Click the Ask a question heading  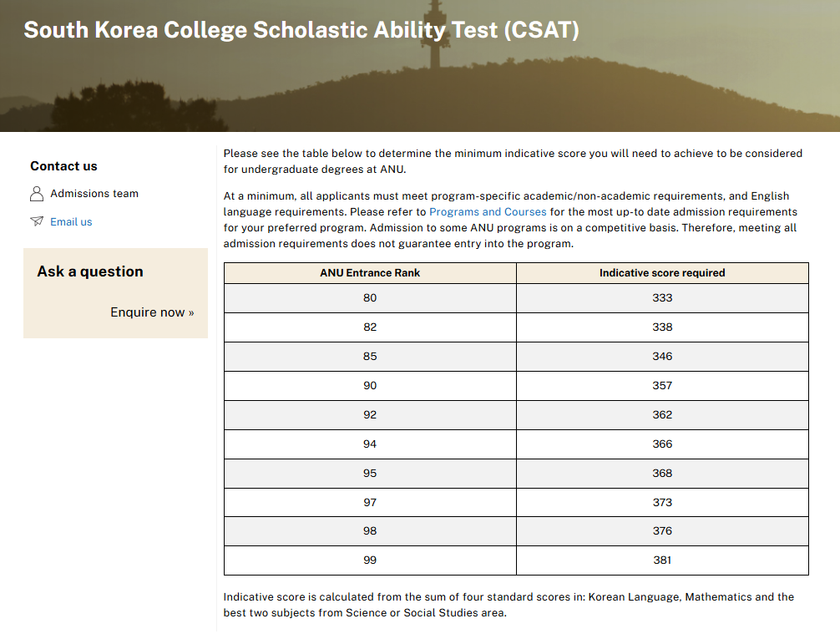click(90, 271)
